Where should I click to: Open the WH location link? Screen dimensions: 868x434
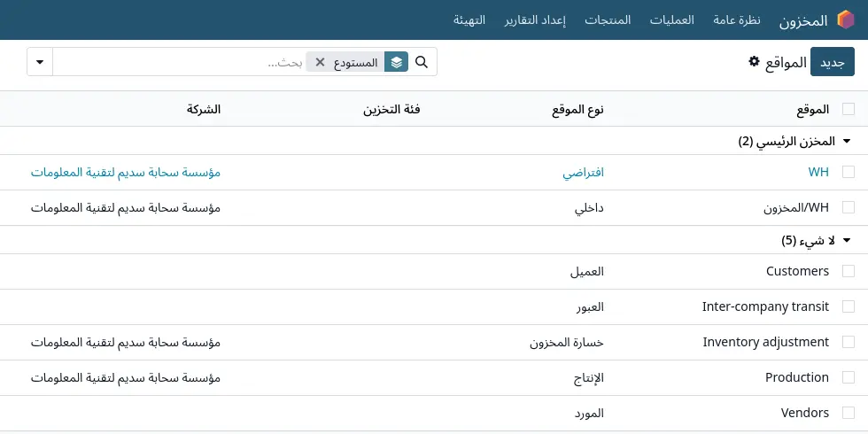pyautogui.click(x=818, y=172)
